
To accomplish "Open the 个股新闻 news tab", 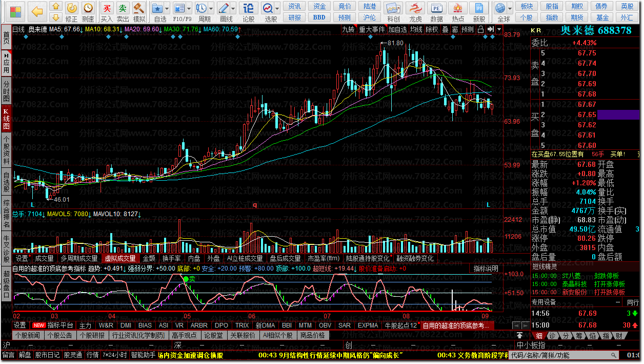I will point(28,335).
